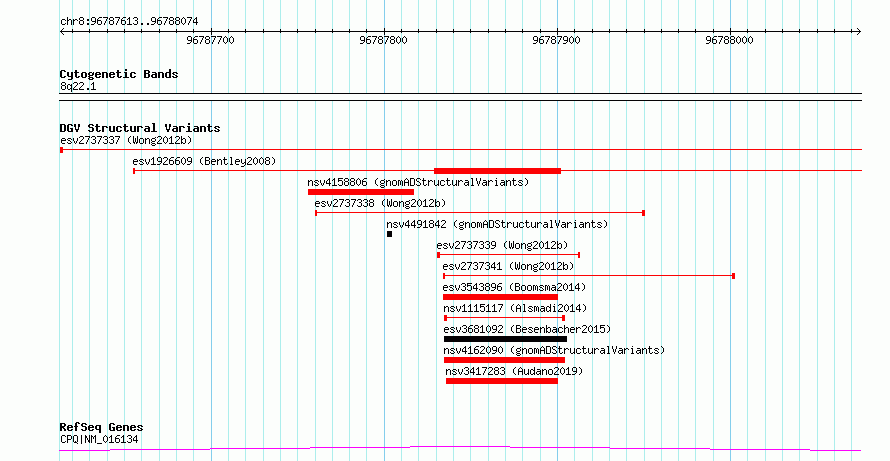The height and width of the screenshot is (461, 890).
Task: Select the 8q22.1 band label
Action: [78, 86]
